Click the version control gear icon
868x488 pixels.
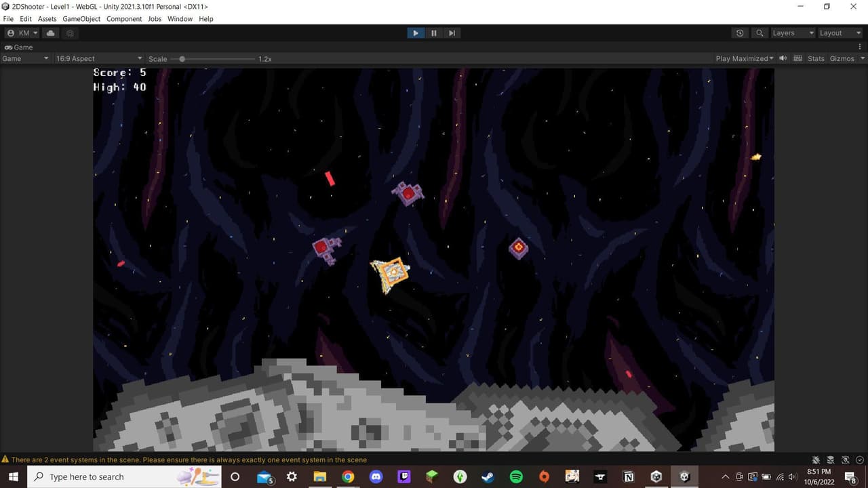click(x=70, y=33)
